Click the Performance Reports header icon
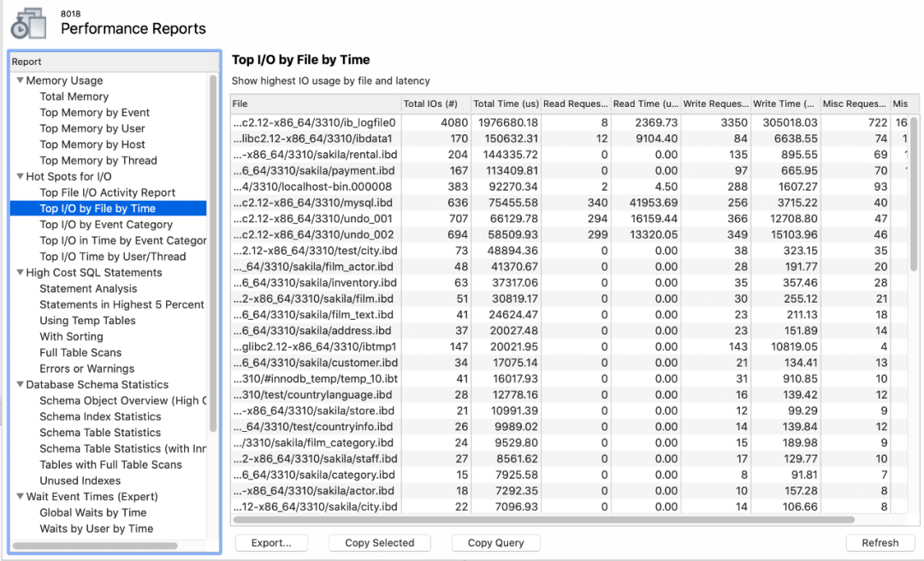The image size is (924, 561). coord(27,23)
